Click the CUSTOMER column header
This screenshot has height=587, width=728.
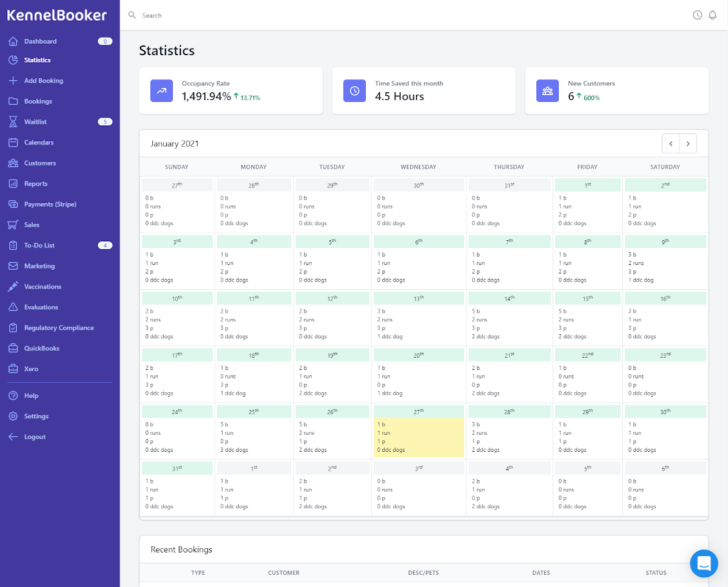(283, 573)
